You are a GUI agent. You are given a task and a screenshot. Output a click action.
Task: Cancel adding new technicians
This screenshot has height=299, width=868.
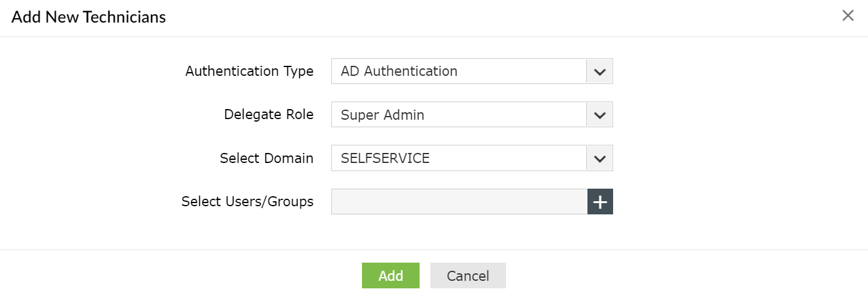point(468,276)
